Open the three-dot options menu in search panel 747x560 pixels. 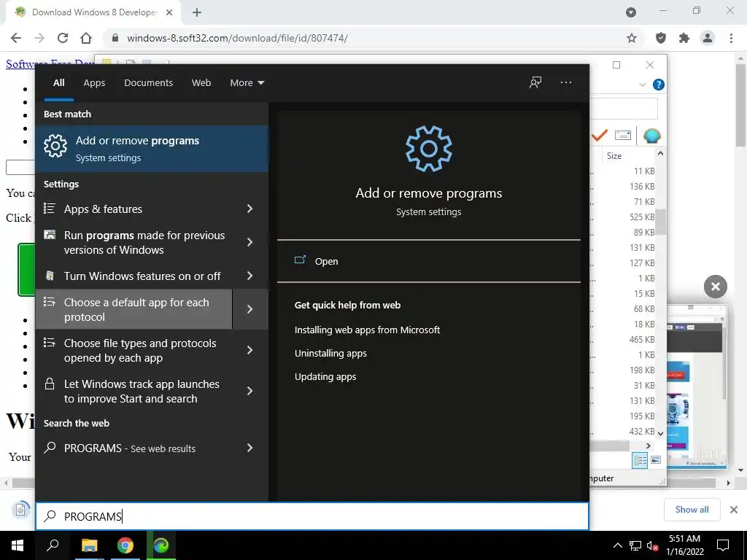pos(566,83)
